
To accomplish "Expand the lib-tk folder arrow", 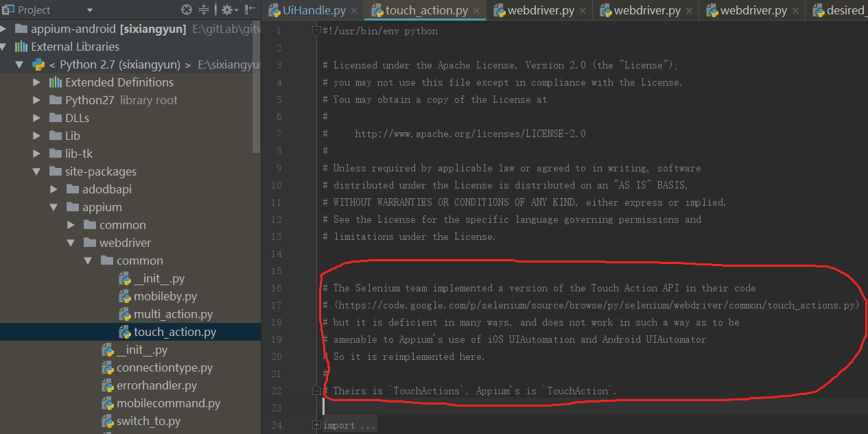I will [37, 154].
